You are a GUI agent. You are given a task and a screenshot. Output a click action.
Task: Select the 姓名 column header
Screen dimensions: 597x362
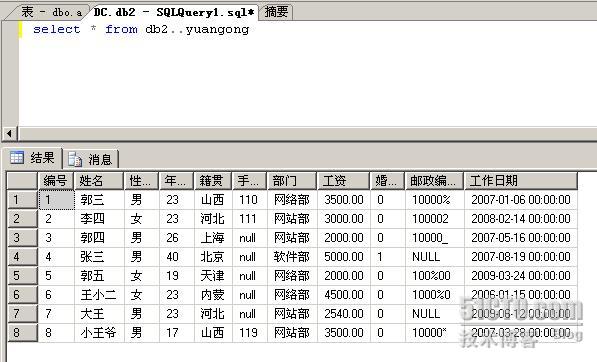coord(99,180)
